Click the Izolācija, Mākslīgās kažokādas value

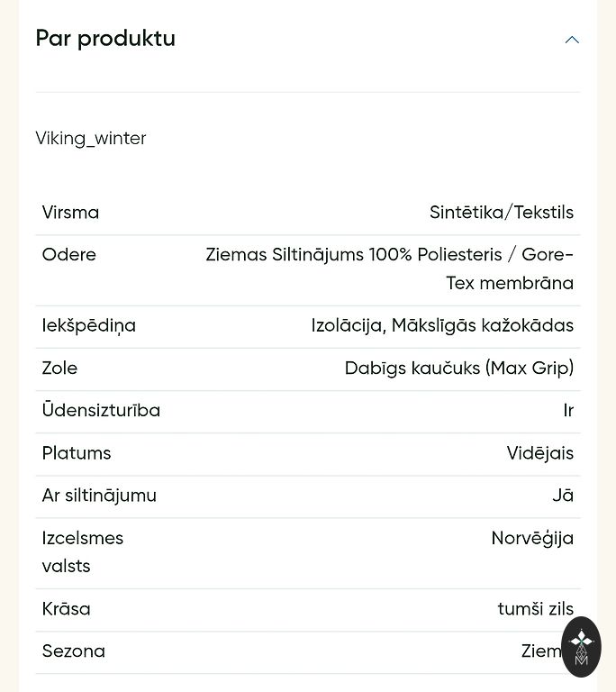click(x=442, y=326)
